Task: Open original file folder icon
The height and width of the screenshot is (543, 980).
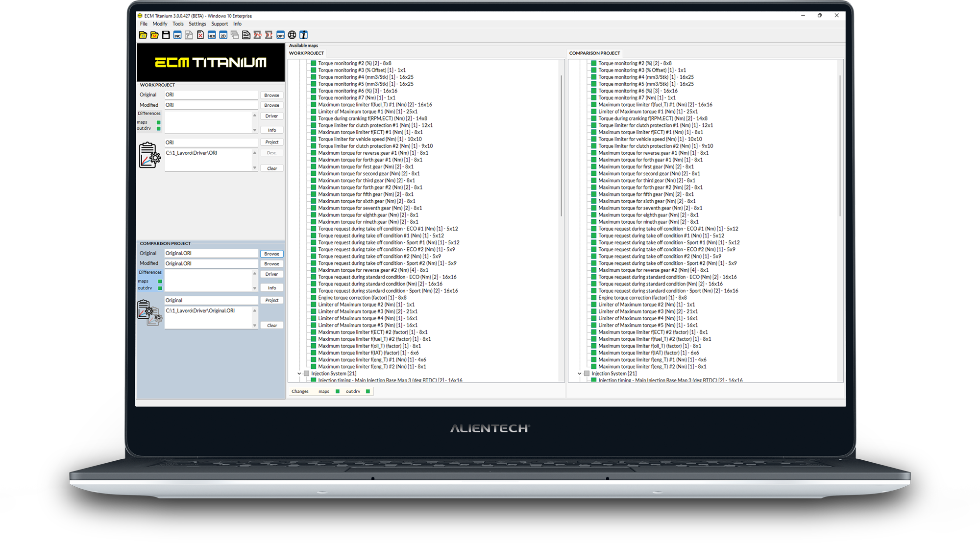Action: [x=143, y=35]
